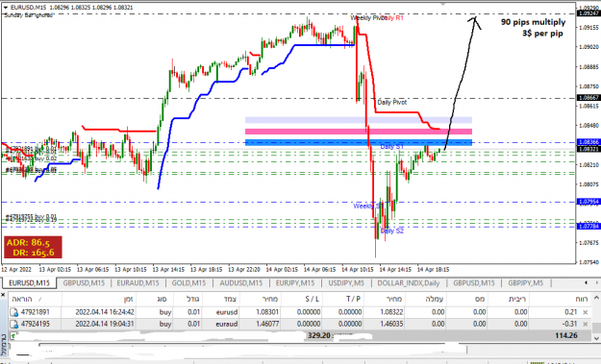601x364 pixels.
Task: Open the DOLLAR_INDX,Daily chart tab
Action: point(409,283)
